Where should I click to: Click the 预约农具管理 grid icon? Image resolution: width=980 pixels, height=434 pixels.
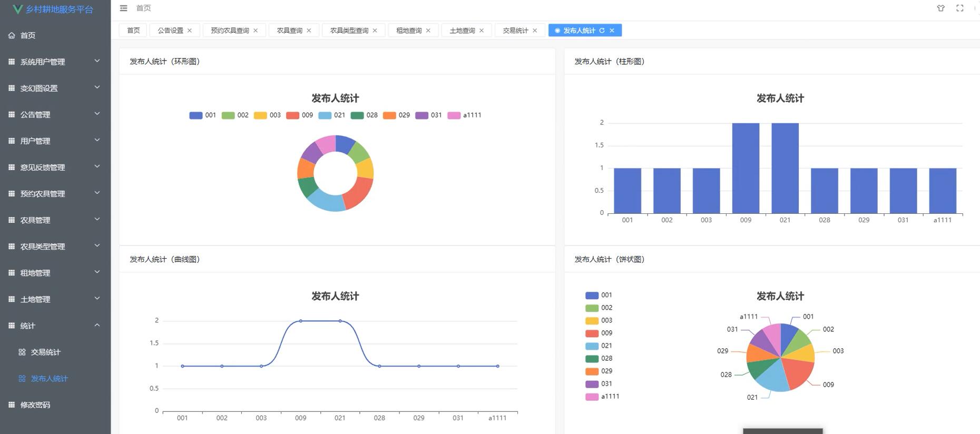12,193
